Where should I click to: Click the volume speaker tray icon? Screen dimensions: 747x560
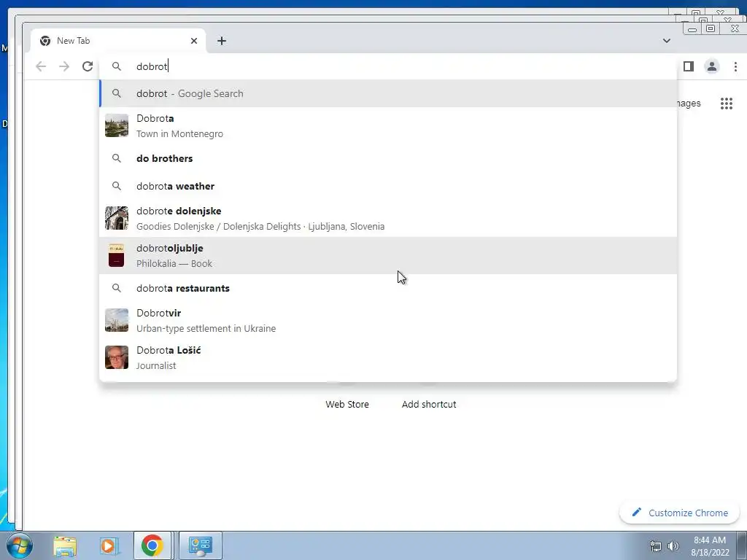pyautogui.click(x=673, y=546)
